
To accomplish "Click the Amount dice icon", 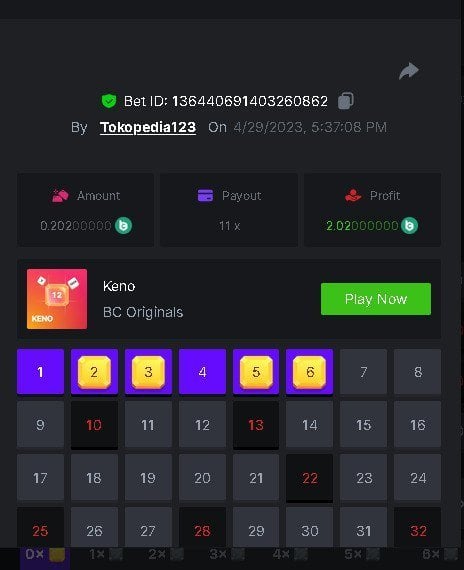I will 60,195.
